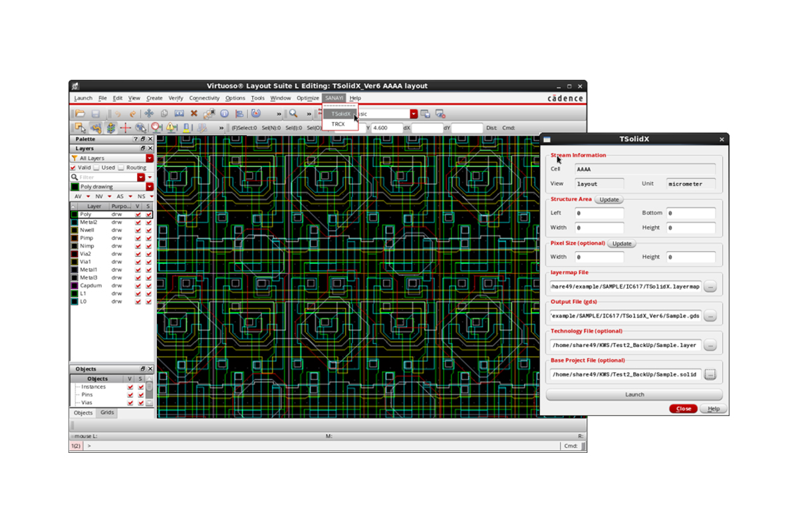Image resolution: width=798 pixels, height=532 pixels.
Task: Switch to the Grids tab
Action: 107,413
